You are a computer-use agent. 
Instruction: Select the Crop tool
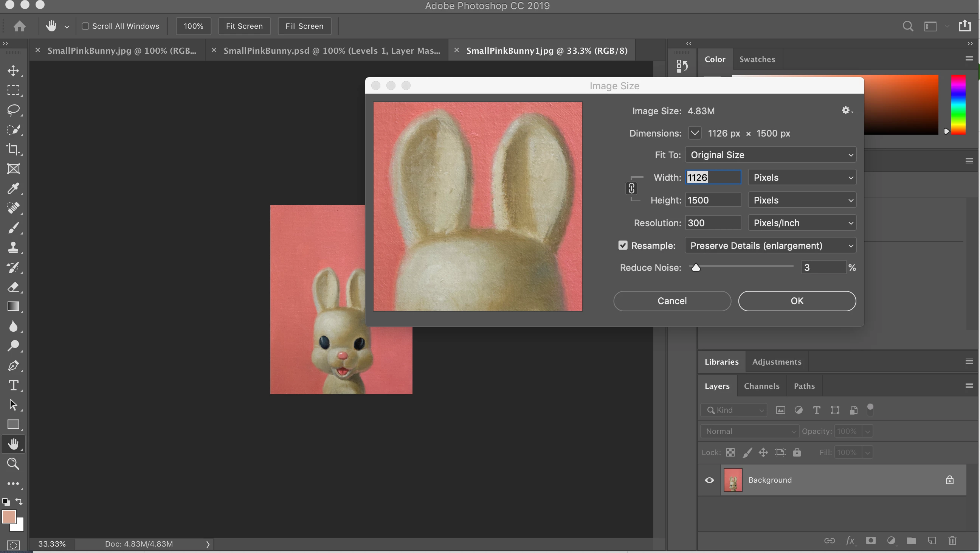coord(14,149)
